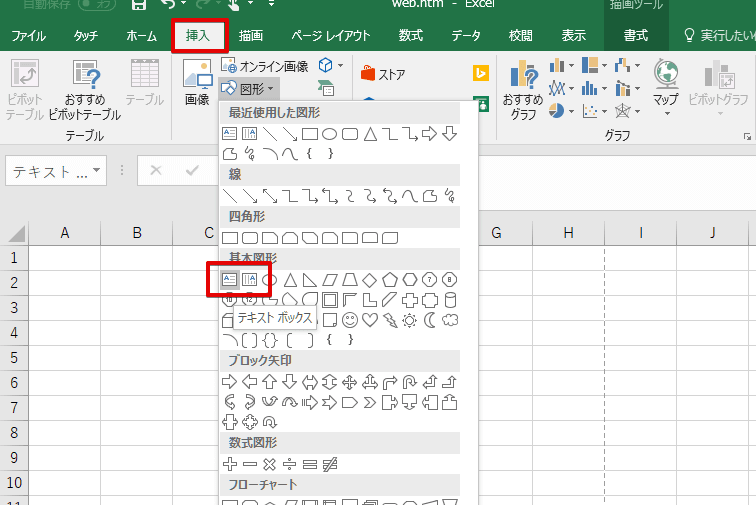Image resolution: width=756 pixels, height=505 pixels.
Task: Open the タッチ ribbon tab
Action: click(x=85, y=35)
